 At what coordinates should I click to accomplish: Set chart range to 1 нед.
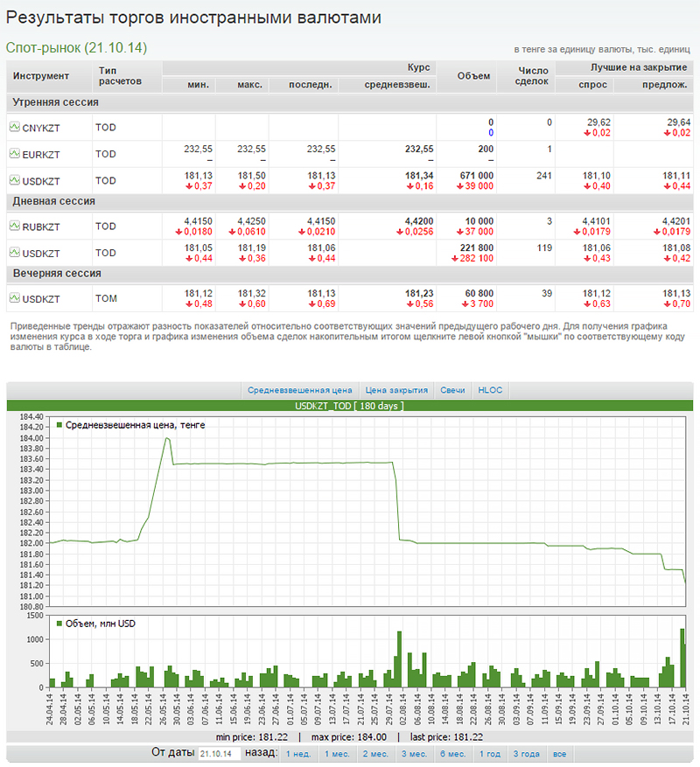(298, 753)
